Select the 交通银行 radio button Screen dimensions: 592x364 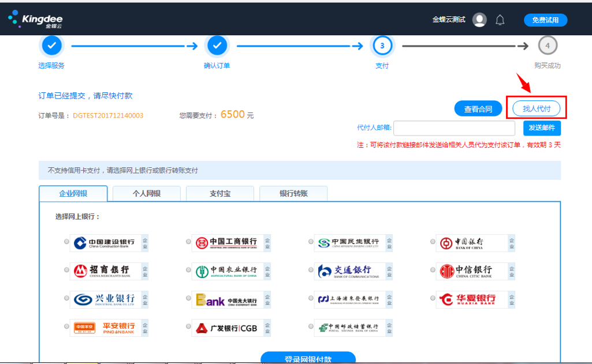[x=311, y=270]
